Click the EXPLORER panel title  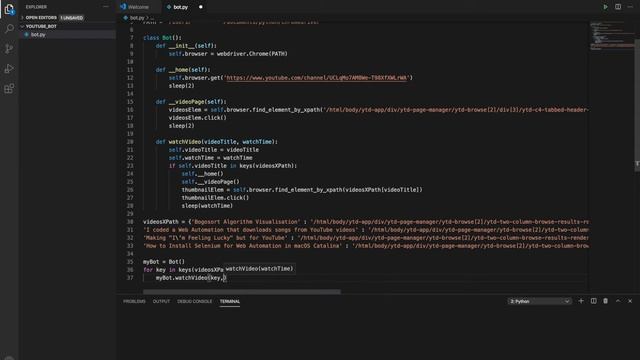[36, 7]
